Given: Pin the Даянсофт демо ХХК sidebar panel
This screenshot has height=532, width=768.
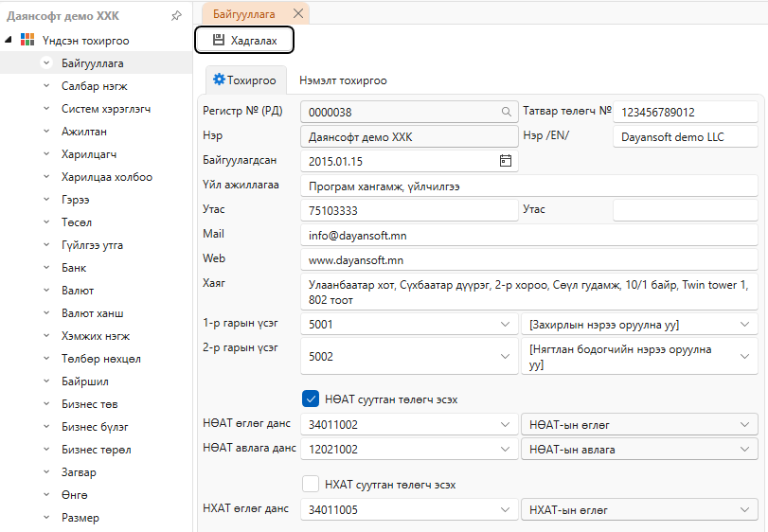Looking at the screenshot, I should pos(176,16).
